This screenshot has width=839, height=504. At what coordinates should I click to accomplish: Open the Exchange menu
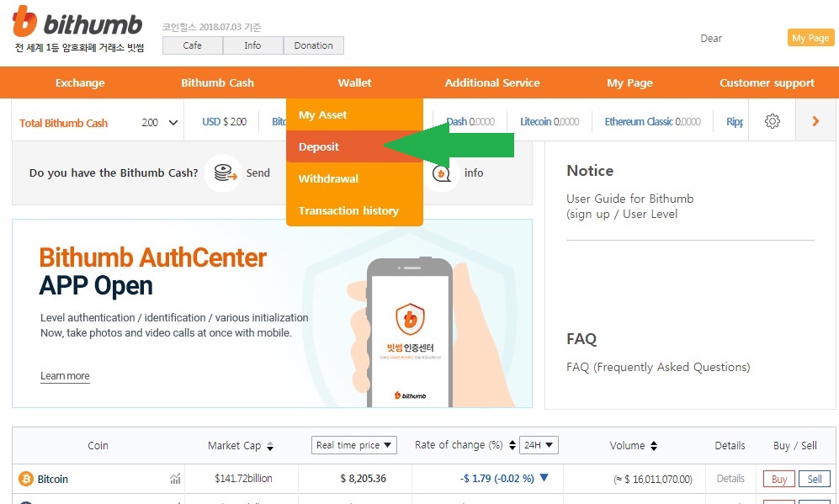pos(80,83)
